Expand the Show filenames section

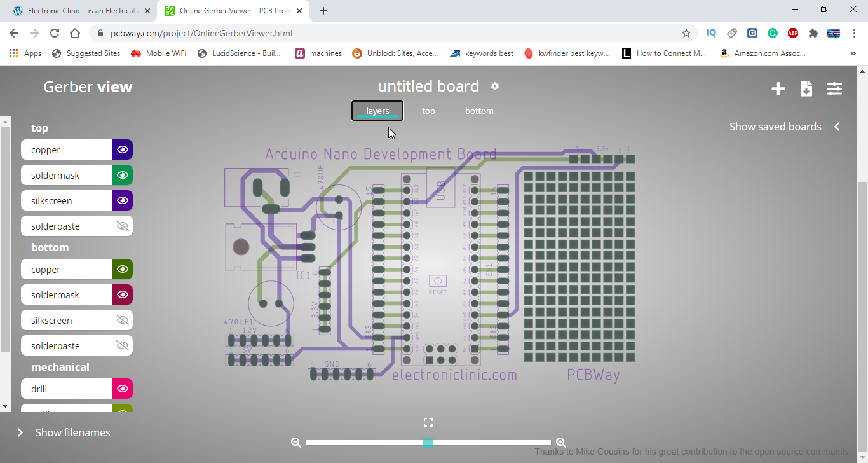(x=64, y=432)
